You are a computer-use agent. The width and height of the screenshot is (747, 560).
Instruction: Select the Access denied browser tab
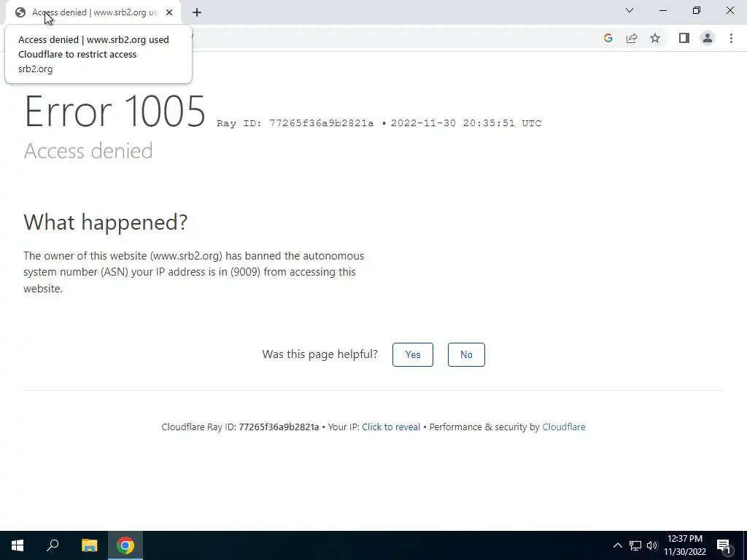tap(93, 12)
